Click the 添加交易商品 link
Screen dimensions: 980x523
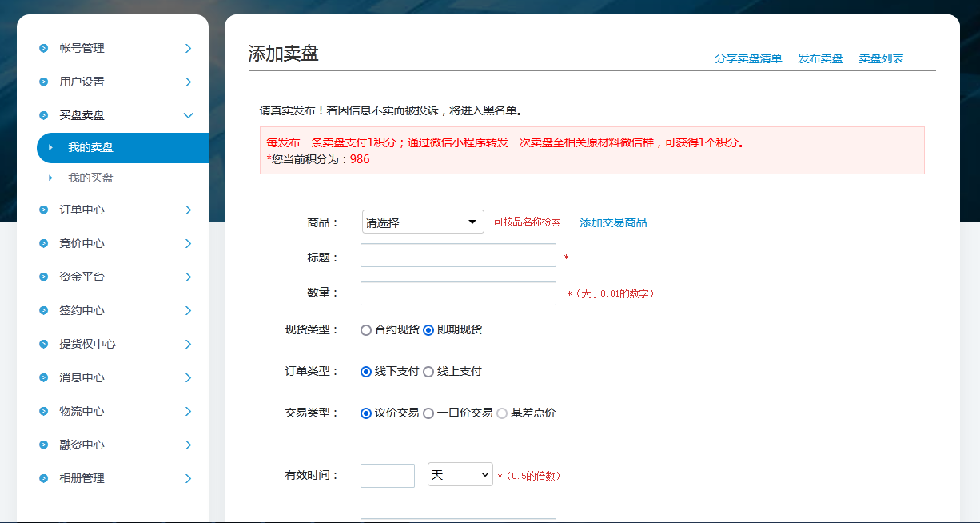click(613, 222)
